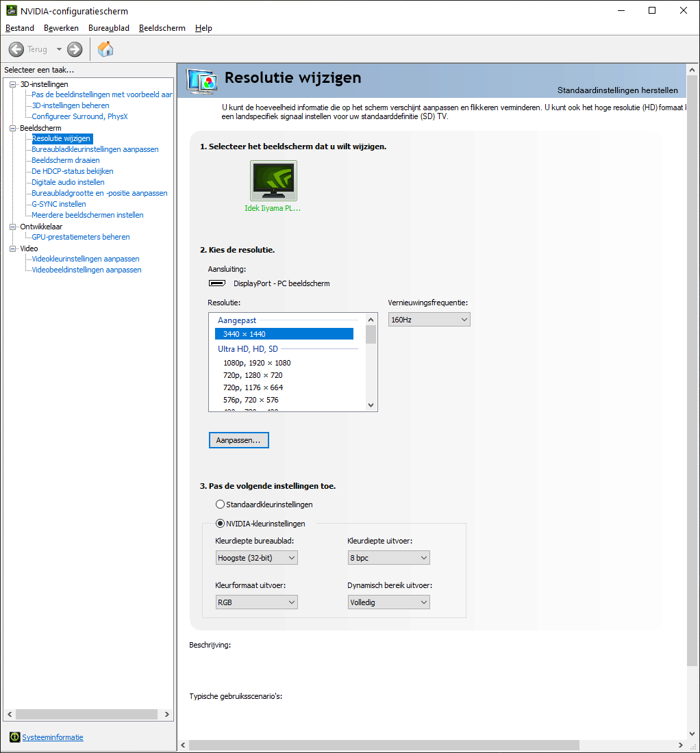Select the 3440 × 1440 resolution
Viewport: 700px width, 753px height.
pyautogui.click(x=284, y=334)
